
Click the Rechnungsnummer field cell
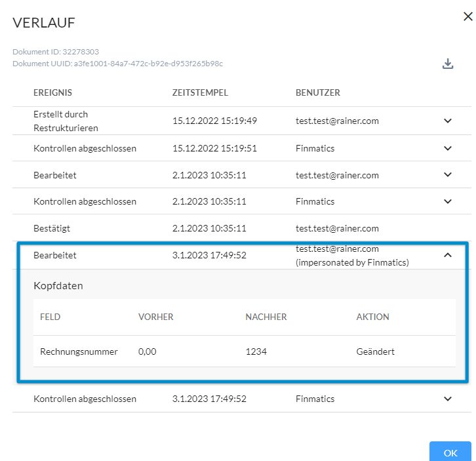pos(79,351)
